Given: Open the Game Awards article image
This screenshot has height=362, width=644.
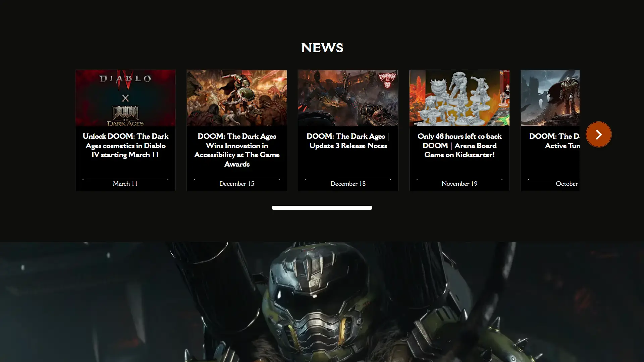Looking at the screenshot, I should 236,98.
